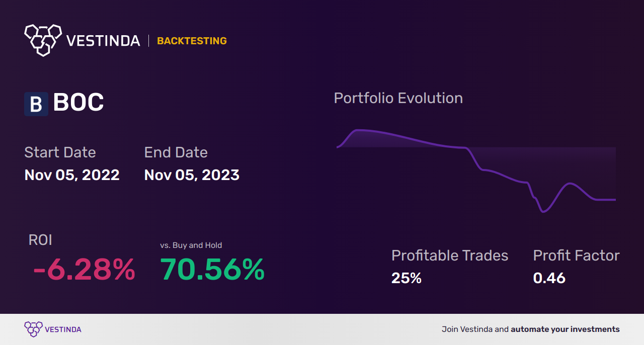This screenshot has width=644, height=345.
Task: Click the Nov 05, 2022 start date value
Action: click(72, 175)
